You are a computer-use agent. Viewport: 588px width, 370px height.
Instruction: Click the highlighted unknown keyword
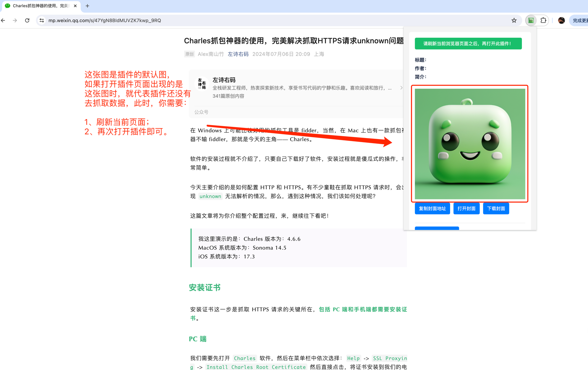coord(210,196)
